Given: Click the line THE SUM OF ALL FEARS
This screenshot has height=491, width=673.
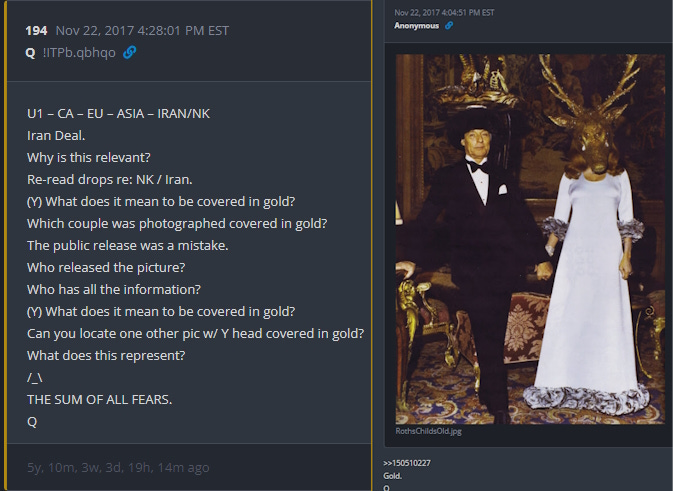Looking at the screenshot, I should tap(100, 400).
